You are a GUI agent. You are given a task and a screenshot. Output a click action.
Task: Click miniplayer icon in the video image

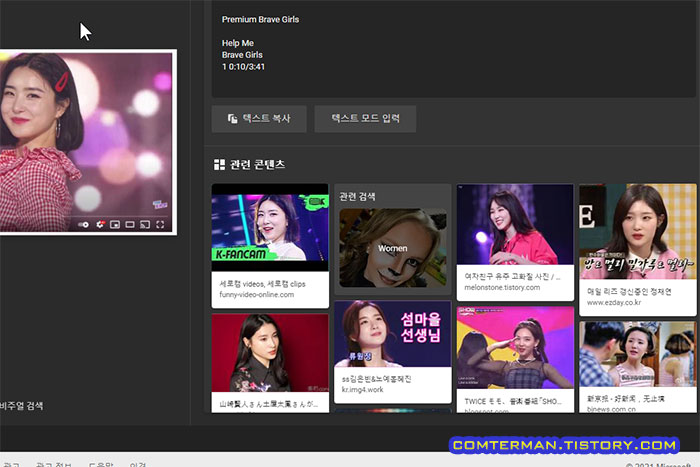tap(115, 224)
